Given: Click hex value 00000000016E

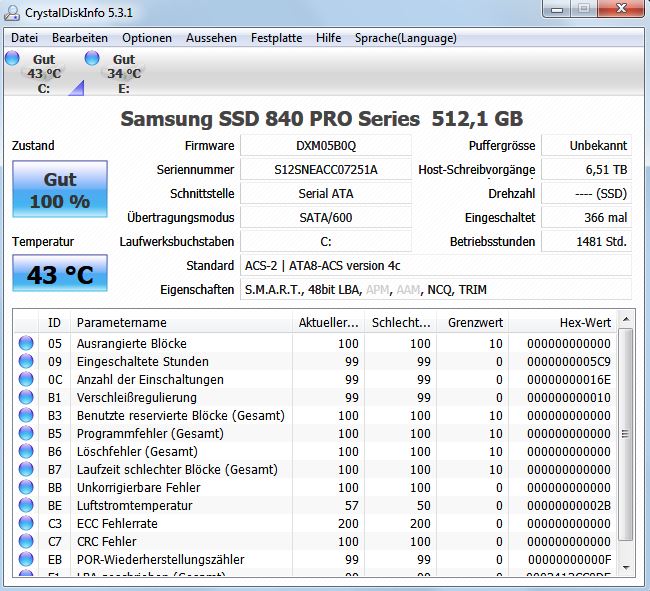Looking at the screenshot, I should 569,380.
